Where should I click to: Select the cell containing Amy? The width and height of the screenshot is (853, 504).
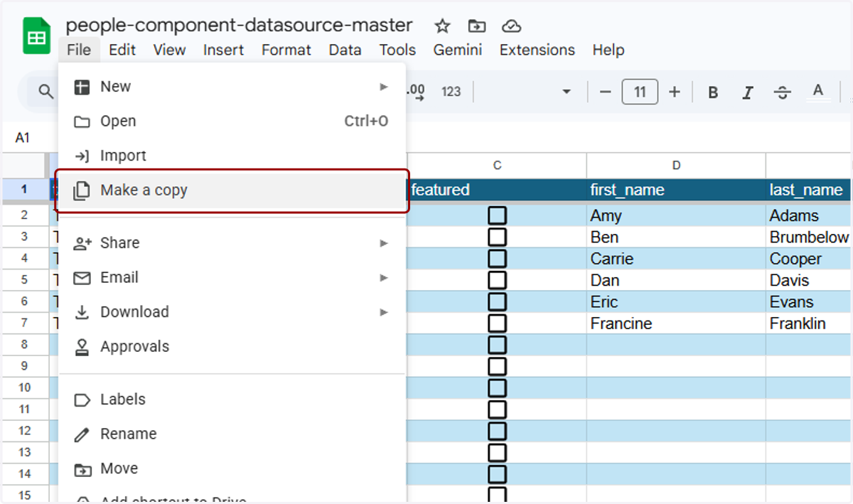pos(676,215)
